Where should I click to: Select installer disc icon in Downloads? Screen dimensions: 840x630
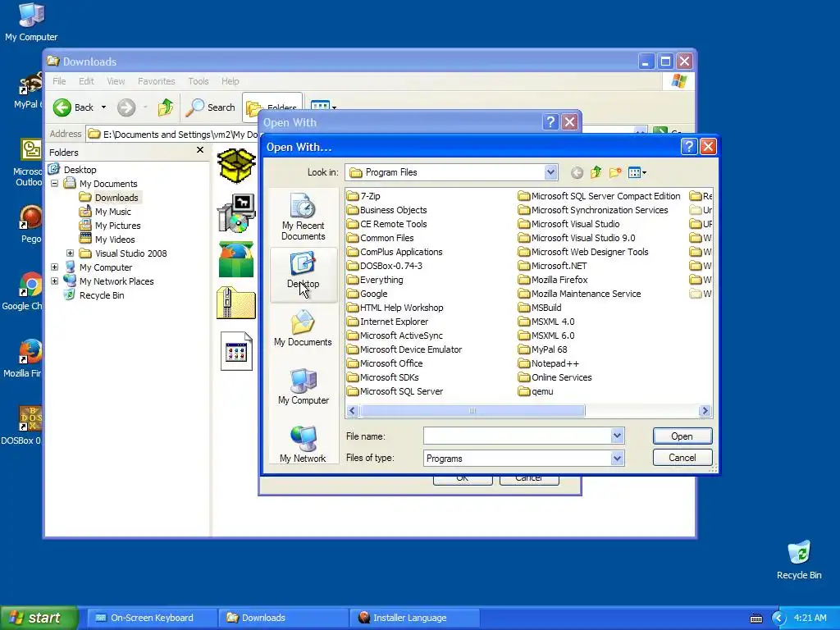(236, 212)
